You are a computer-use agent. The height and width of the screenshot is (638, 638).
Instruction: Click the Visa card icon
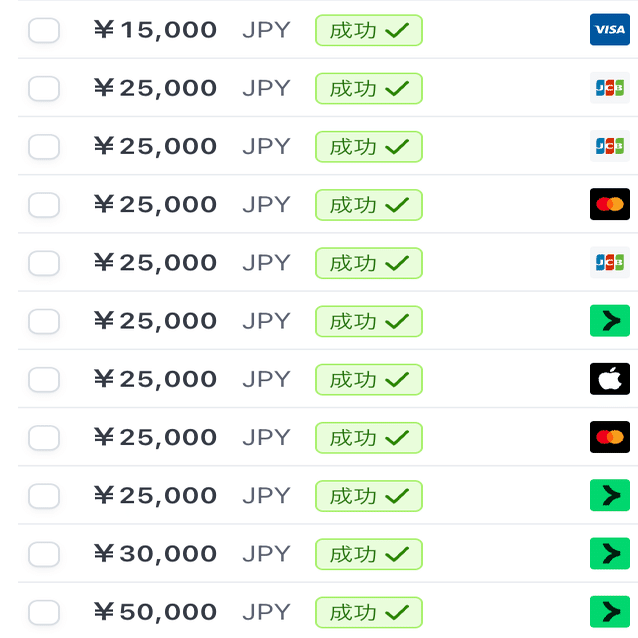(609, 30)
